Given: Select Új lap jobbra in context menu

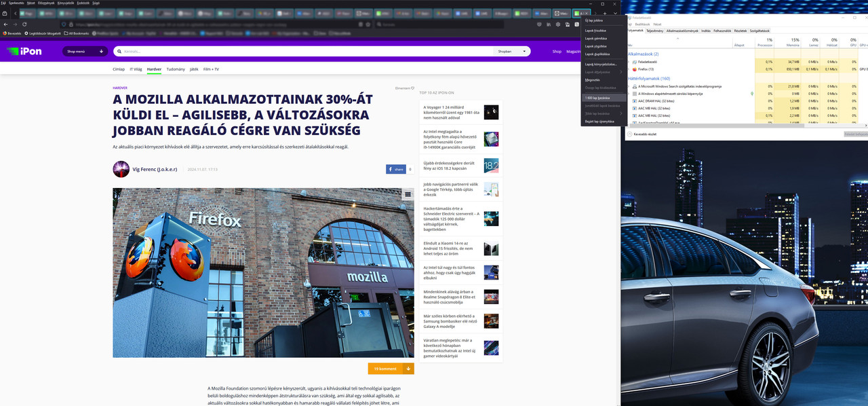Looking at the screenshot, I should pyautogui.click(x=604, y=20).
